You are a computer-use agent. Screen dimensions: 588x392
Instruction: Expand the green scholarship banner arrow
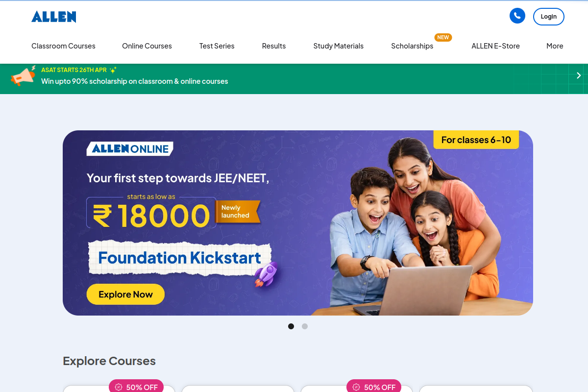(x=579, y=75)
